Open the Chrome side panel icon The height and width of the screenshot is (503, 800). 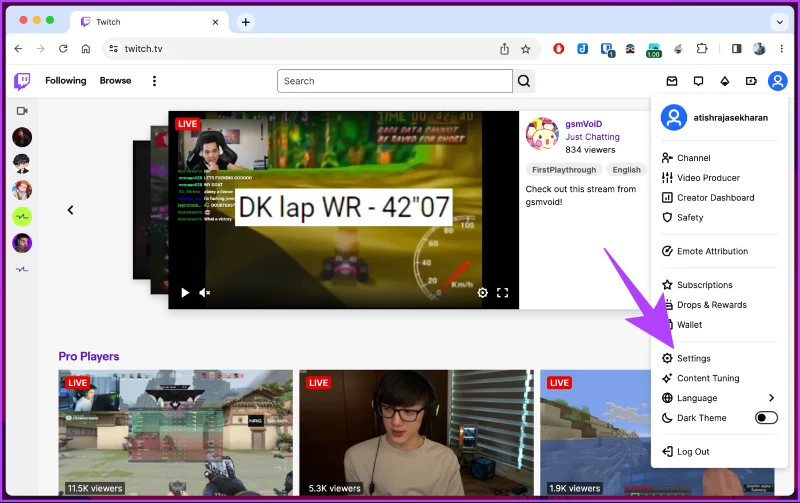click(737, 49)
